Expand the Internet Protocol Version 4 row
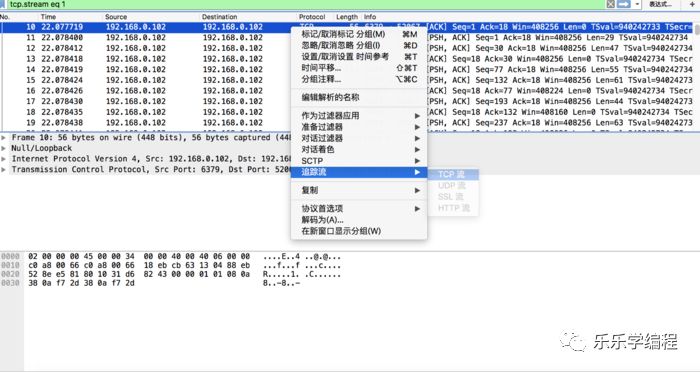700x372 pixels. click(x=4, y=159)
